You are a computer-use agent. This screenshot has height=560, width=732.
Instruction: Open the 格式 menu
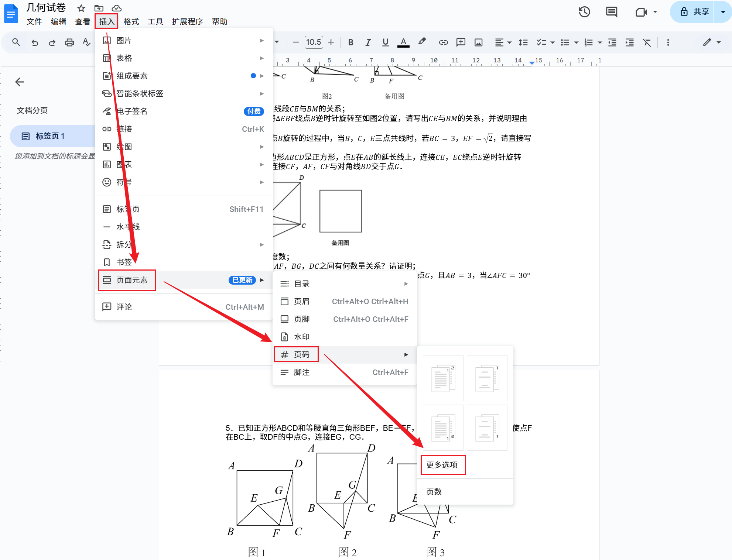pos(130,21)
